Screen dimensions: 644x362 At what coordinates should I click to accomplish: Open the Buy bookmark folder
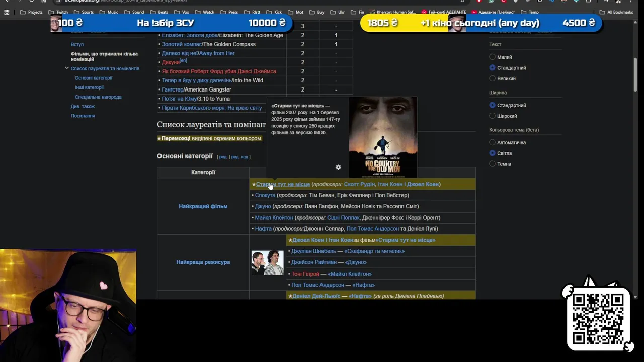(317, 12)
